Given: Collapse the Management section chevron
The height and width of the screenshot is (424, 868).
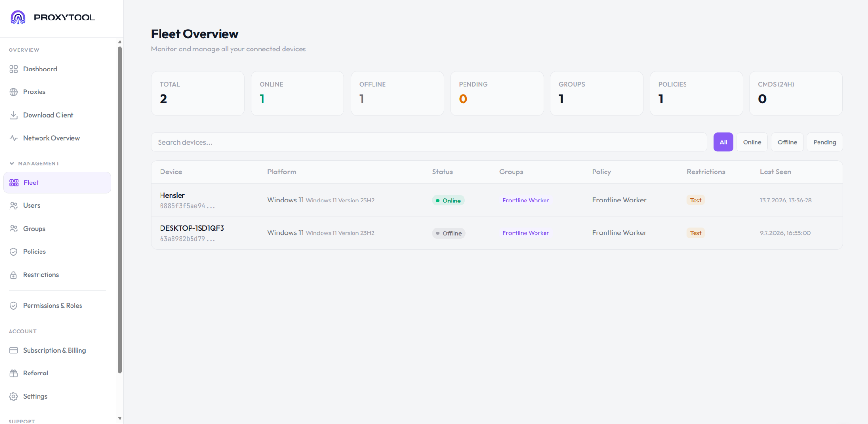Looking at the screenshot, I should [12, 163].
